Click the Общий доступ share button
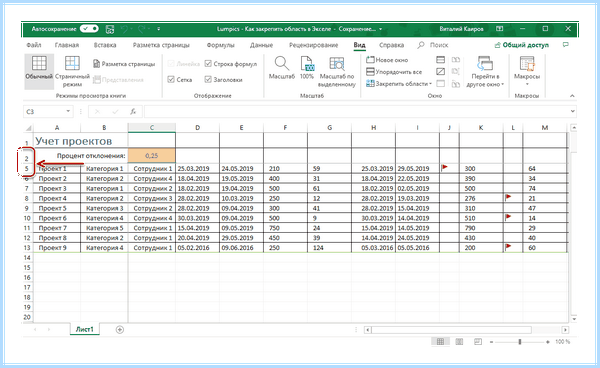Viewport: 600px width, 368px height. point(522,45)
